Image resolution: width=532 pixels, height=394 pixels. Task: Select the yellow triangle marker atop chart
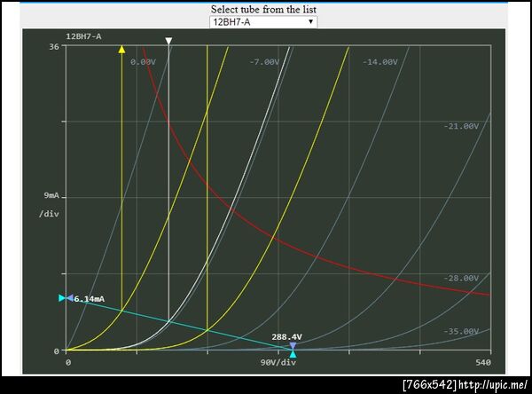click(121, 50)
